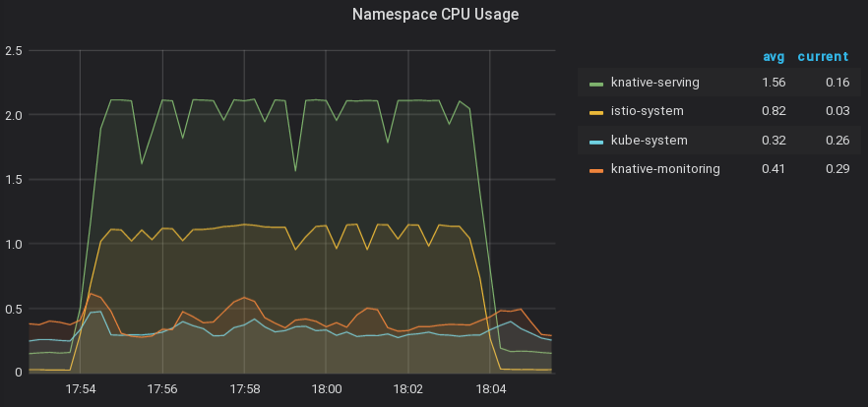Click the 17:54 time axis label
This screenshot has height=407, width=868.
tap(80, 389)
